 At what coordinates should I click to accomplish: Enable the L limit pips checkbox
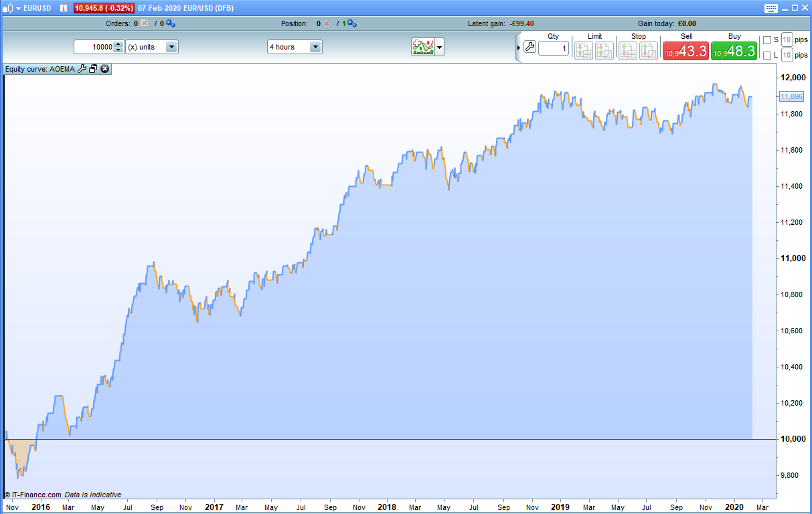(767, 56)
